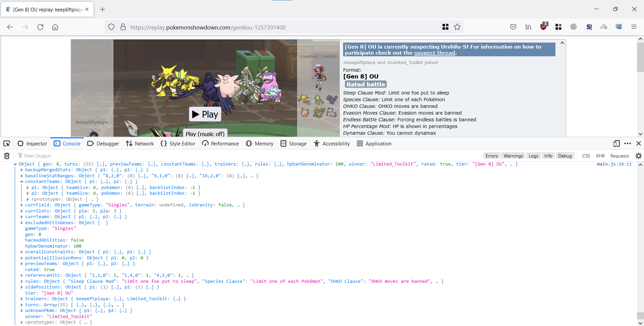The image size is (644, 326).
Task: Open console settings gear
Action: point(639,156)
